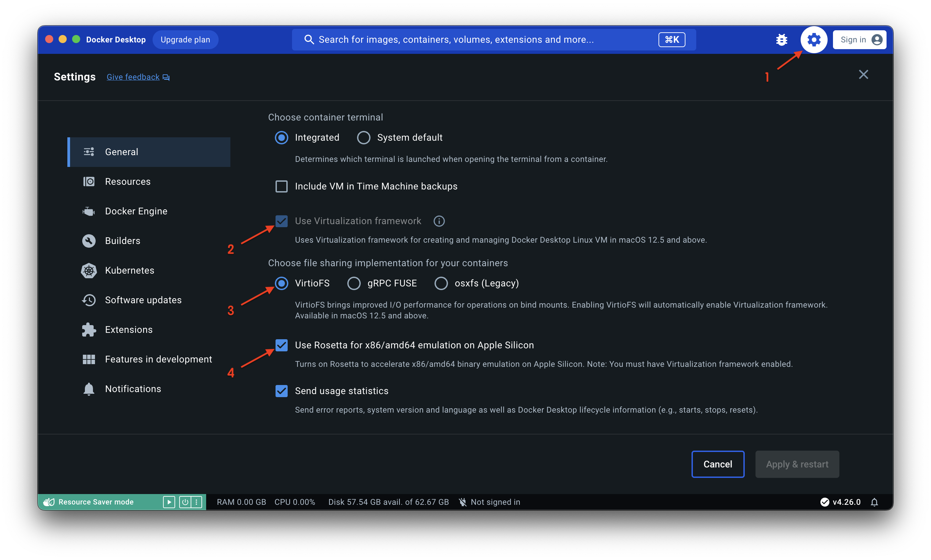Click the Docker Engine icon
This screenshot has width=931, height=560.
pyautogui.click(x=89, y=211)
